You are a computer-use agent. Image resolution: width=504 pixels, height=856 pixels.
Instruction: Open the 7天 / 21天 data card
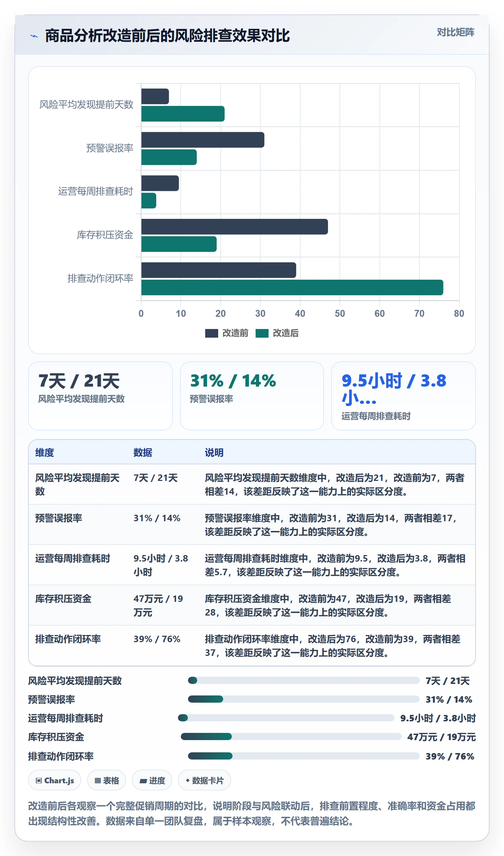click(100, 396)
